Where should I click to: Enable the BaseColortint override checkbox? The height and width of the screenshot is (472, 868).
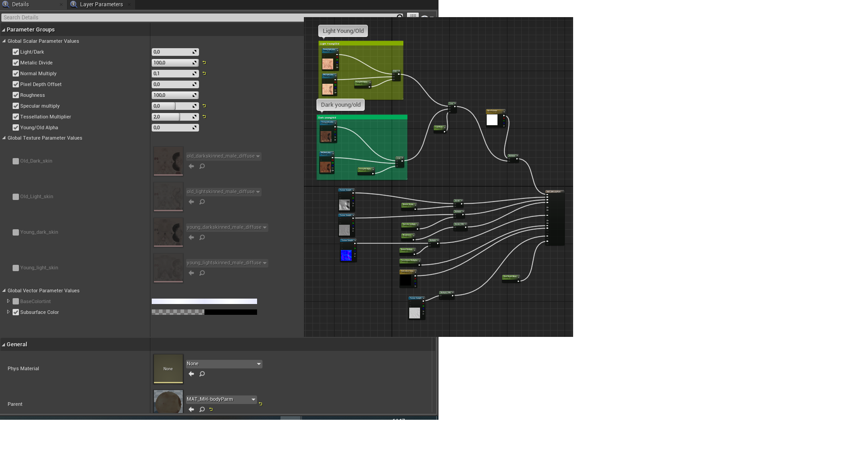point(16,301)
